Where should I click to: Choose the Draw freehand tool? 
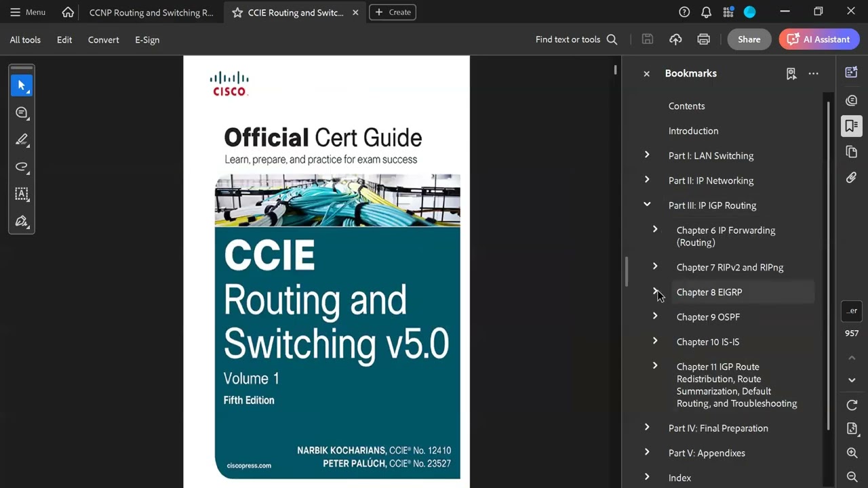click(x=22, y=167)
